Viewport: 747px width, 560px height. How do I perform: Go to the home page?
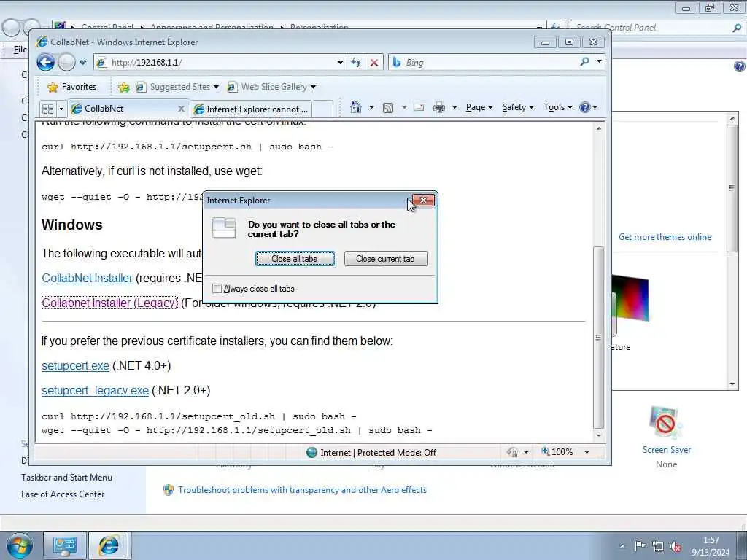point(355,107)
